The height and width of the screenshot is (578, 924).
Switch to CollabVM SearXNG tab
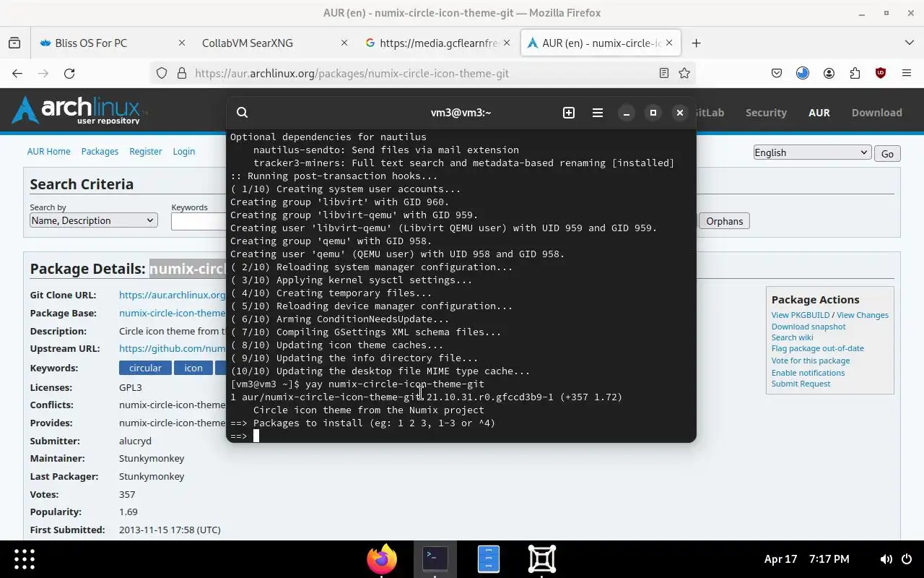point(248,43)
